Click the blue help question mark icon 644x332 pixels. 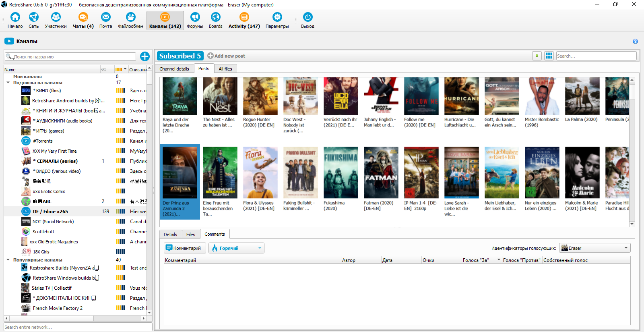[635, 41]
